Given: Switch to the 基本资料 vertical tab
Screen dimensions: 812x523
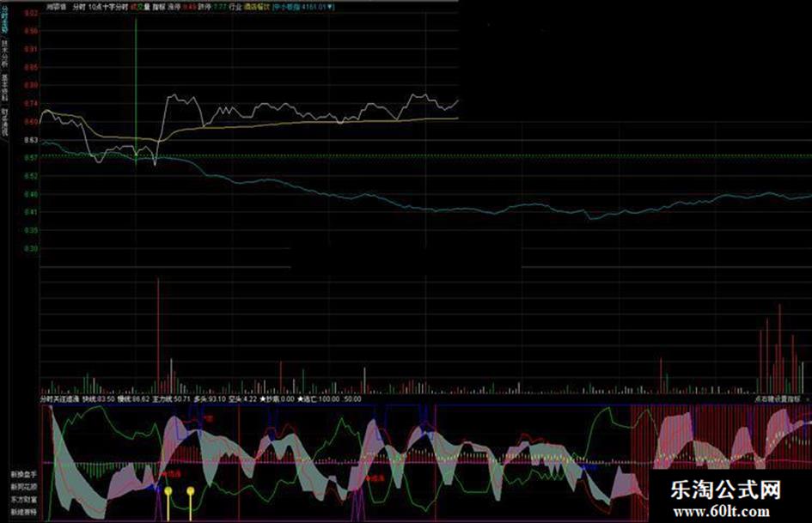Looking at the screenshot, I should pyautogui.click(x=4, y=87).
